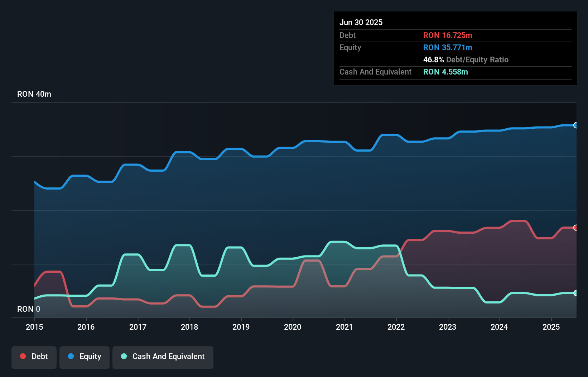
Task: Open the Jun 30 2025 tooltip header
Action: click(x=361, y=22)
